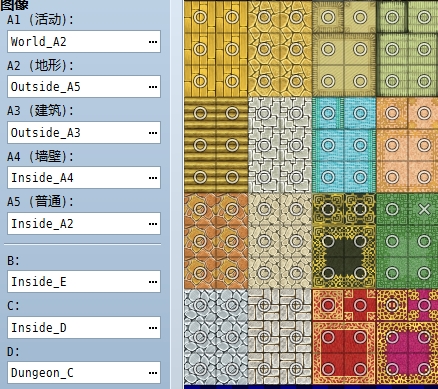Toggle top-left circle on dark gold-ornate carpet
Screen dimensions: 438x389
pos(328,209)
